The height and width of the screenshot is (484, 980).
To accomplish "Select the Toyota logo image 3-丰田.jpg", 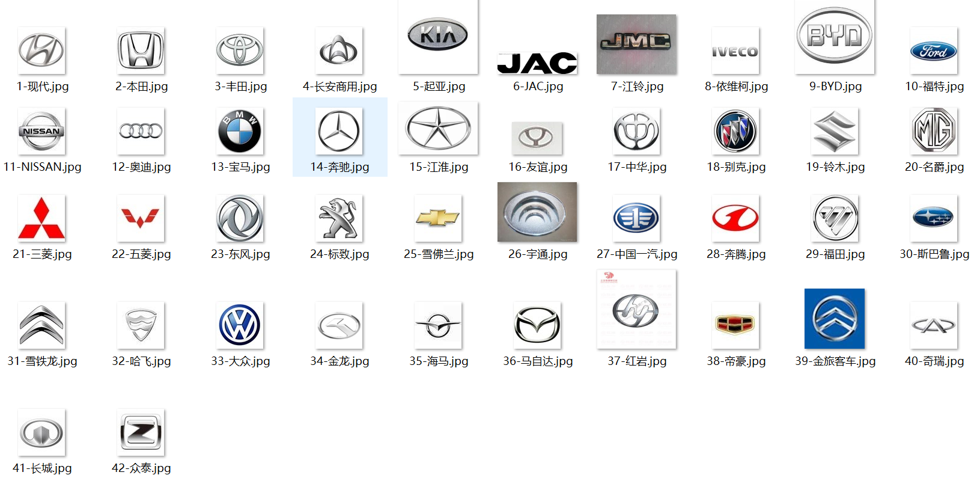I will click(x=240, y=51).
